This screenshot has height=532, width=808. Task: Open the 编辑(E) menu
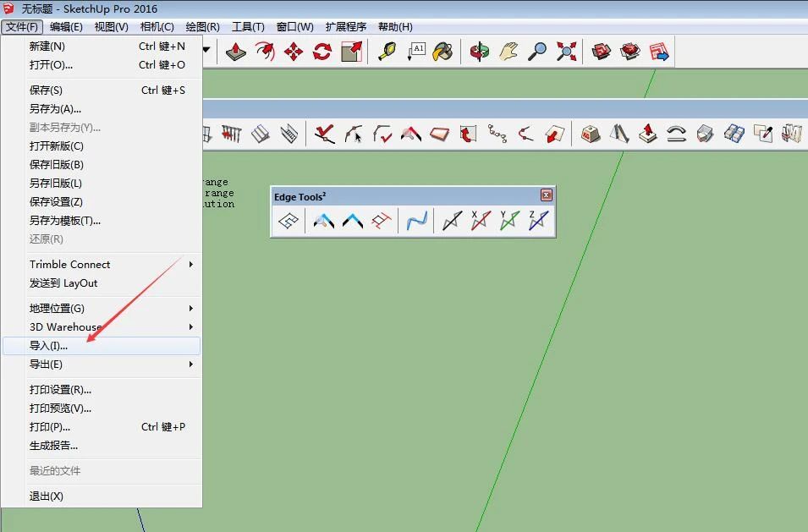(x=66, y=27)
